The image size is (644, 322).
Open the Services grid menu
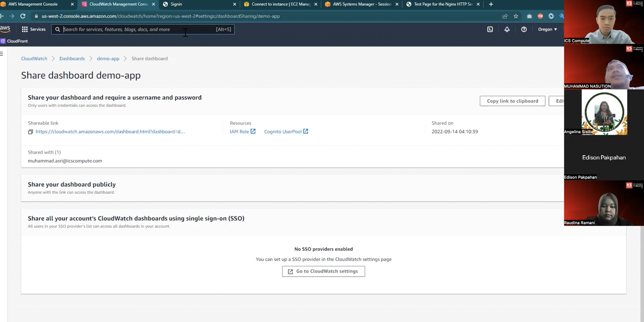pyautogui.click(x=33, y=29)
